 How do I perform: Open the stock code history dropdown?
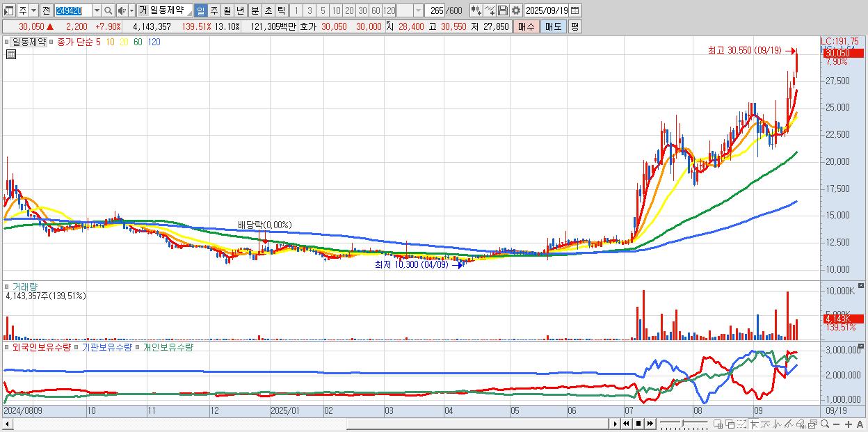(97, 10)
